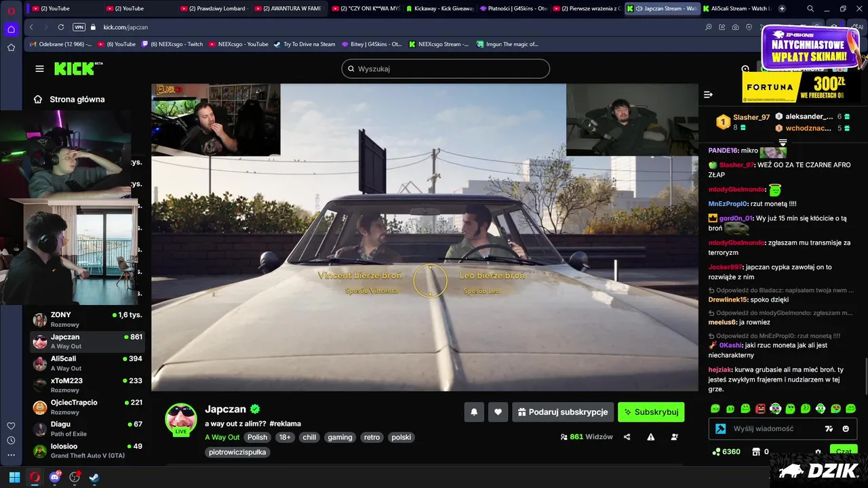Switch to Prawdziwy Lombard tab
The height and width of the screenshot is (488, 868).
pyautogui.click(x=214, y=8)
